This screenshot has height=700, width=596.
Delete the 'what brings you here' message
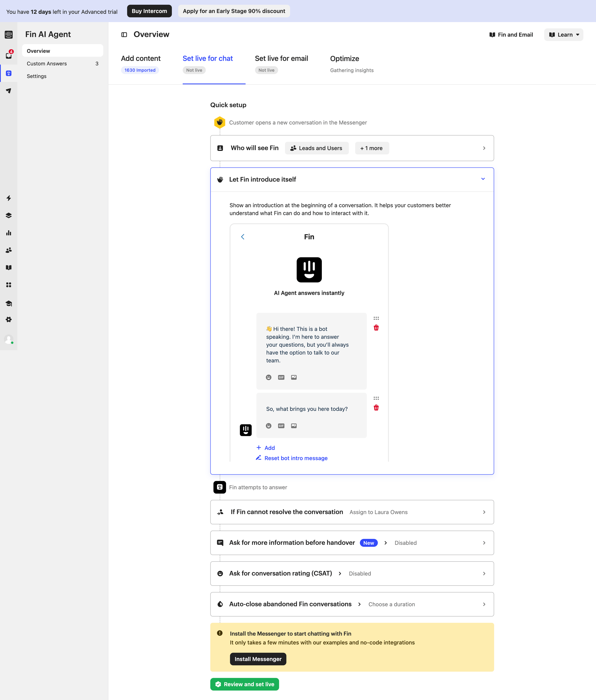376,408
